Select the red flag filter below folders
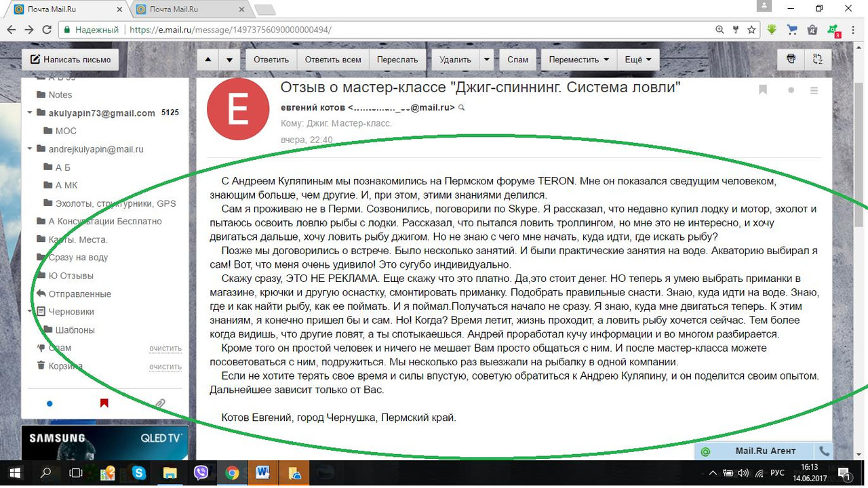Viewport: 868px width, 488px height. pos(103,403)
